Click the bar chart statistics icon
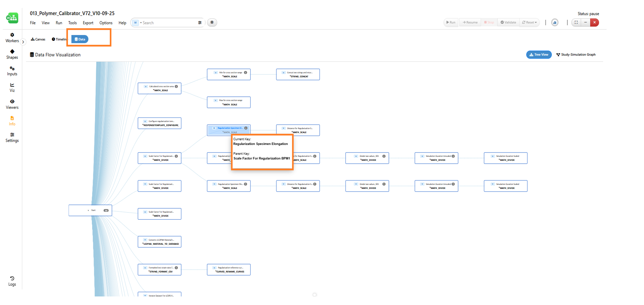 [x=555, y=23]
